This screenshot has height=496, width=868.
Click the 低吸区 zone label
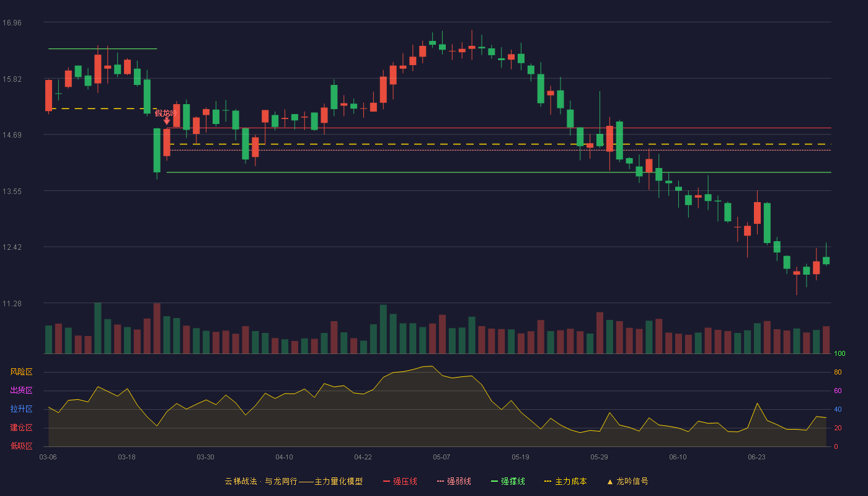pyautogui.click(x=22, y=445)
